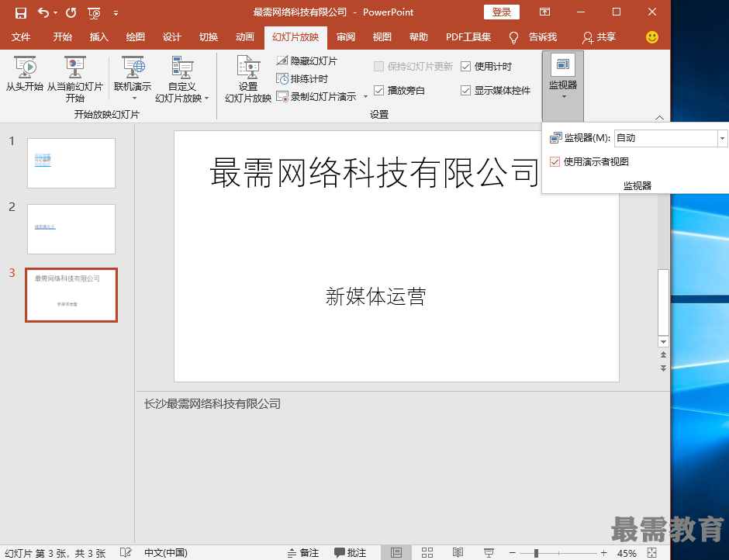
Task: Switch to the 设计 tab
Action: coord(172,36)
